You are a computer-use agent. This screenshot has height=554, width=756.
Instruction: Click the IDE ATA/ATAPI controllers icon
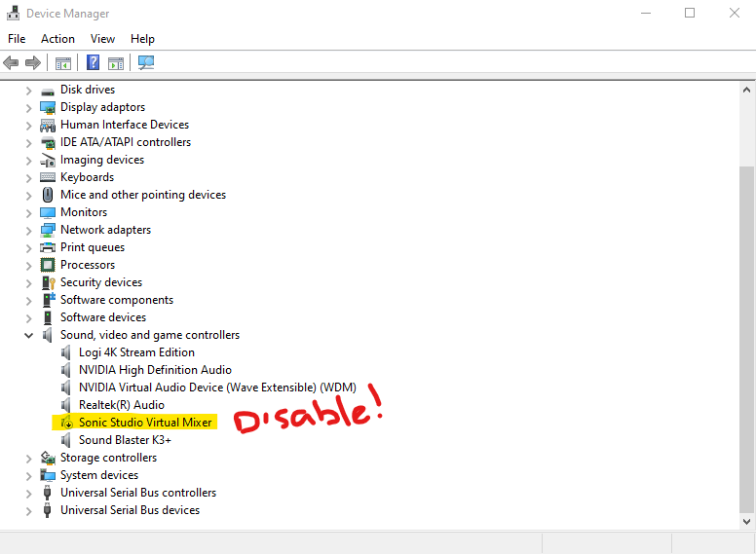[x=48, y=142]
